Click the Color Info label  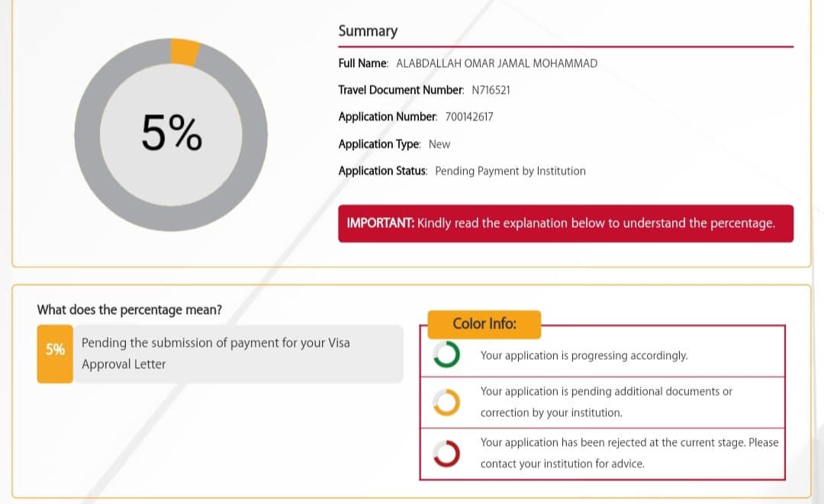pos(484,323)
